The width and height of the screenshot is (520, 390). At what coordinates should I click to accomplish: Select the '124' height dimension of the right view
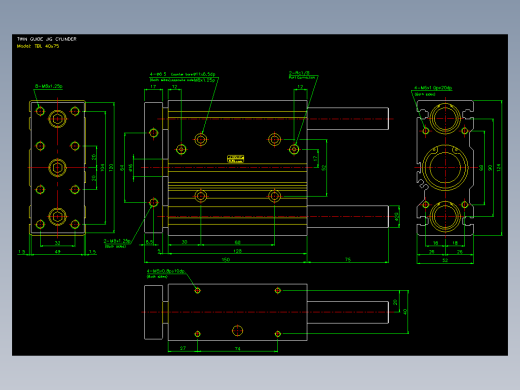[x=499, y=167]
